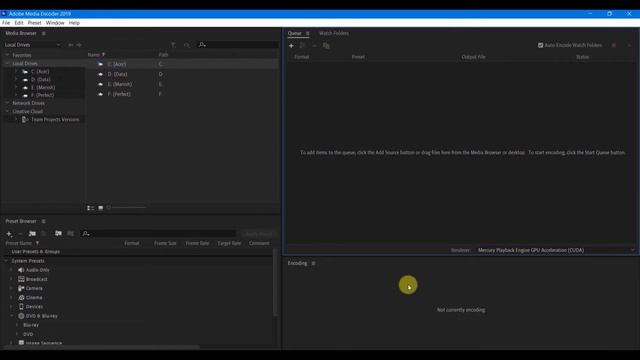Click the Frame Size column header
This screenshot has height=360, width=640.
(x=165, y=243)
